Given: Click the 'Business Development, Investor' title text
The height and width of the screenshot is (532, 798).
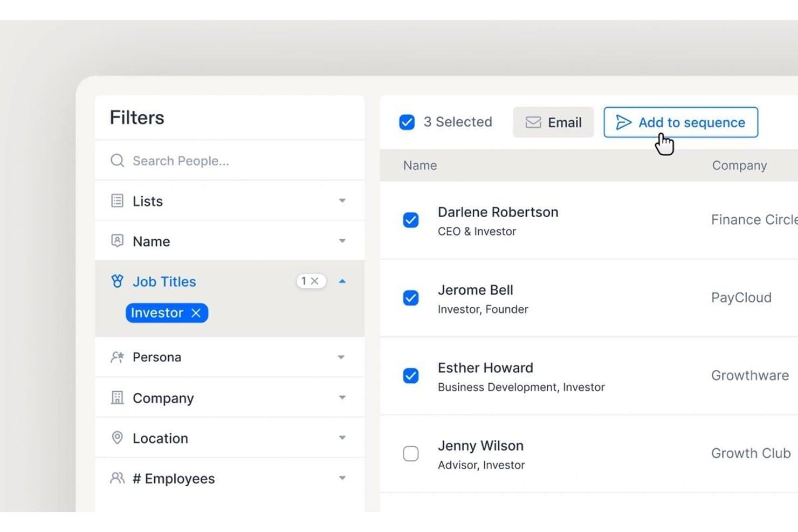Looking at the screenshot, I should point(521,387).
